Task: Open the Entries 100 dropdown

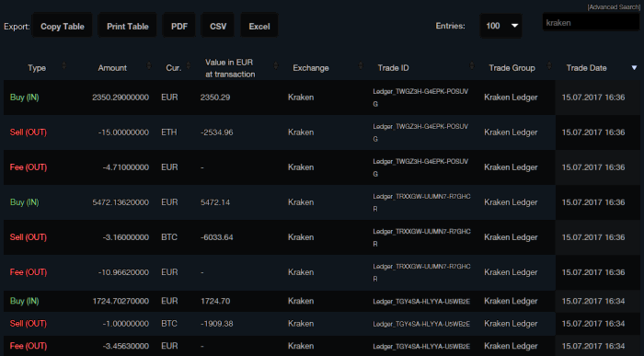Action: point(500,26)
